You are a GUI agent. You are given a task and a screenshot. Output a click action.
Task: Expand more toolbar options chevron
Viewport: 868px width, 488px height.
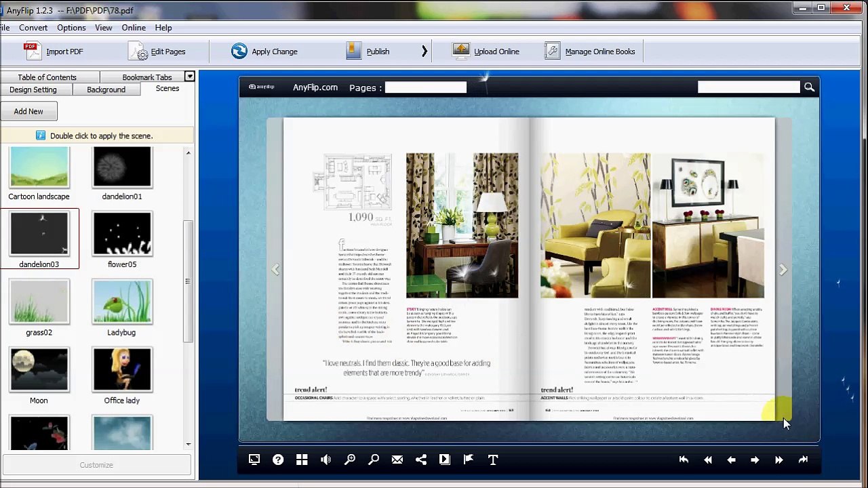[x=425, y=52]
